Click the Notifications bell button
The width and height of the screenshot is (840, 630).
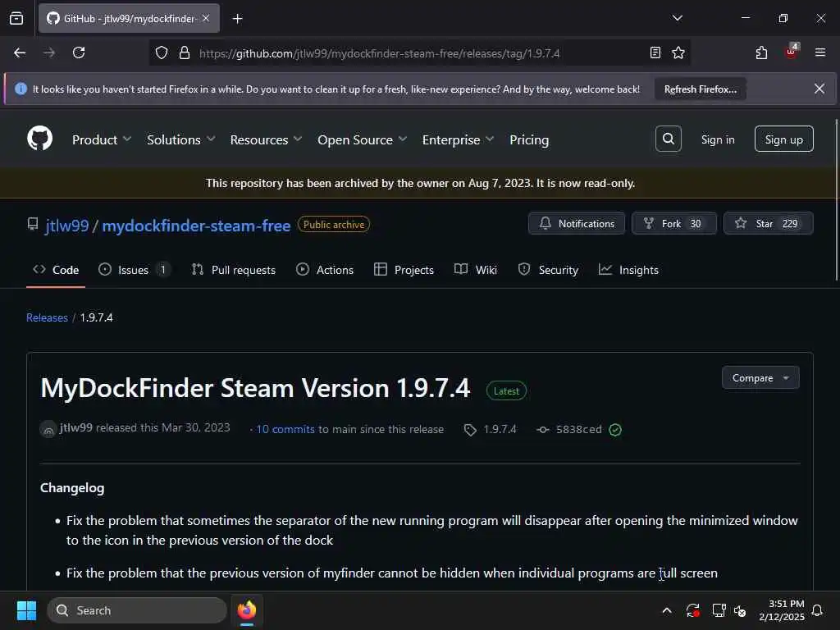tap(577, 223)
